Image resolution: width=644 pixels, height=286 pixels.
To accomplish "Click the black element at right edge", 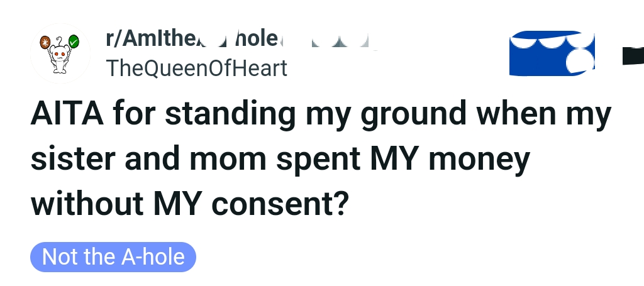I will 633,56.
